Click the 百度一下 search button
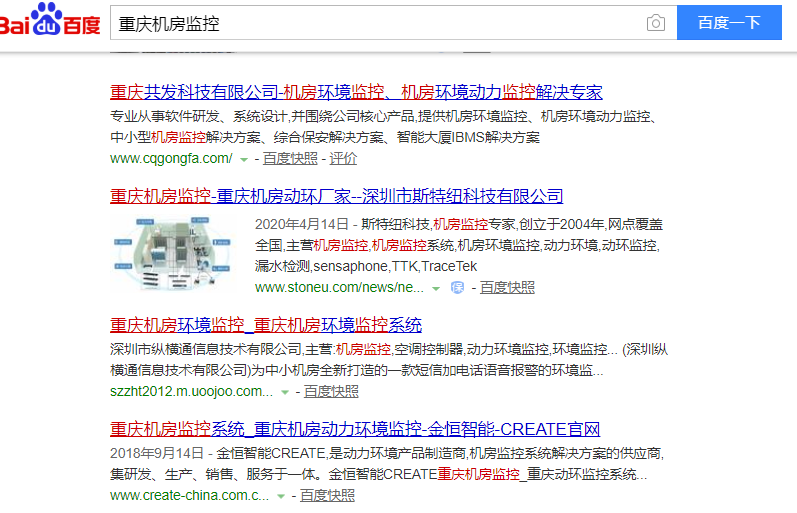Screen dimensions: 797x513 729,22
